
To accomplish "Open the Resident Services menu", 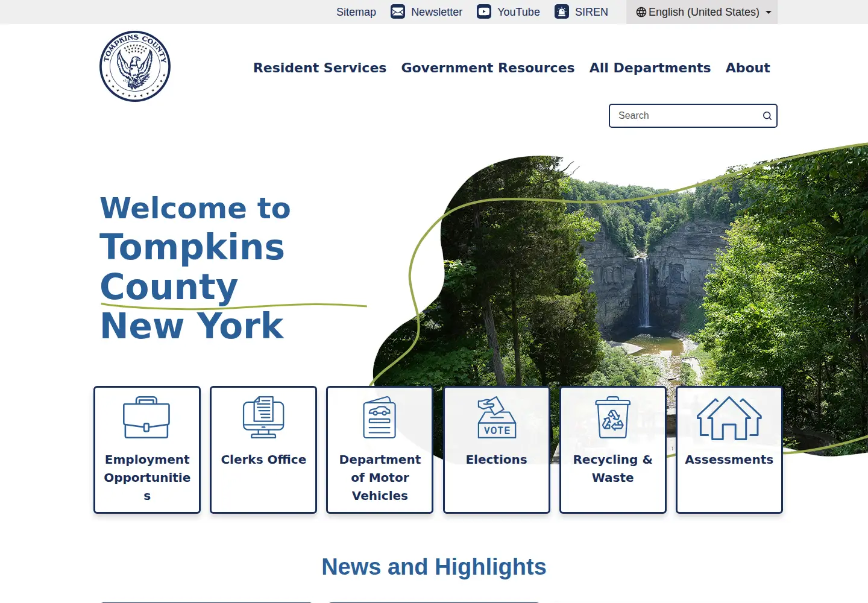I will pos(320,68).
